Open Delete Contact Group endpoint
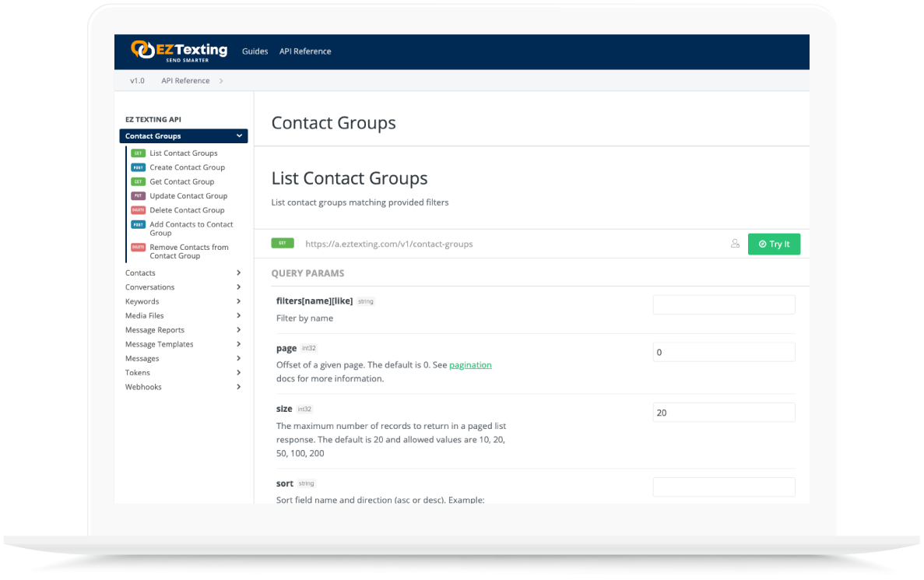 click(187, 210)
